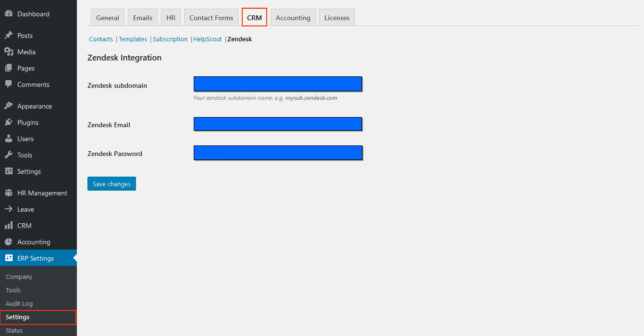This screenshot has height=336, width=644.
Task: Open the Subscription subsection link
Action: click(x=170, y=39)
